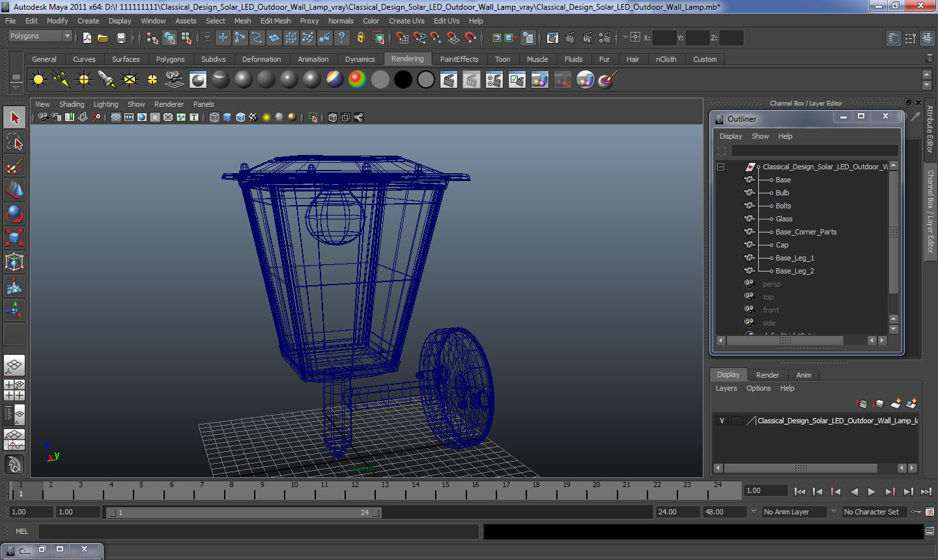Switch to four-view panel layout
This screenshot has width=938, height=560.
(x=14, y=389)
